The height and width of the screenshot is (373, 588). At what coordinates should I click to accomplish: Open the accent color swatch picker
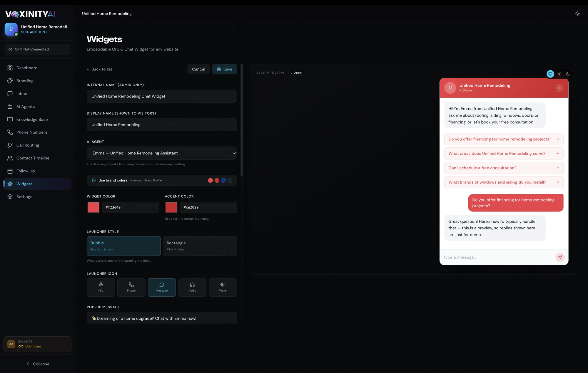[171, 207]
